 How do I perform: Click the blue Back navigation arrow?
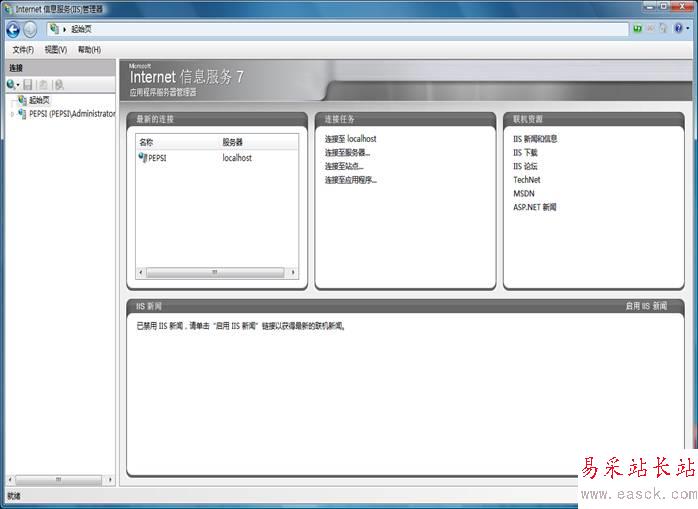click(x=13, y=30)
